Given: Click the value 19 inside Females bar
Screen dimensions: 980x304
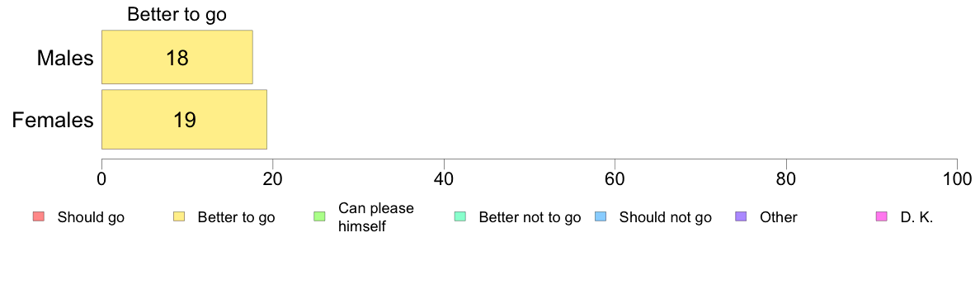Looking at the screenshot, I should pos(185,120).
